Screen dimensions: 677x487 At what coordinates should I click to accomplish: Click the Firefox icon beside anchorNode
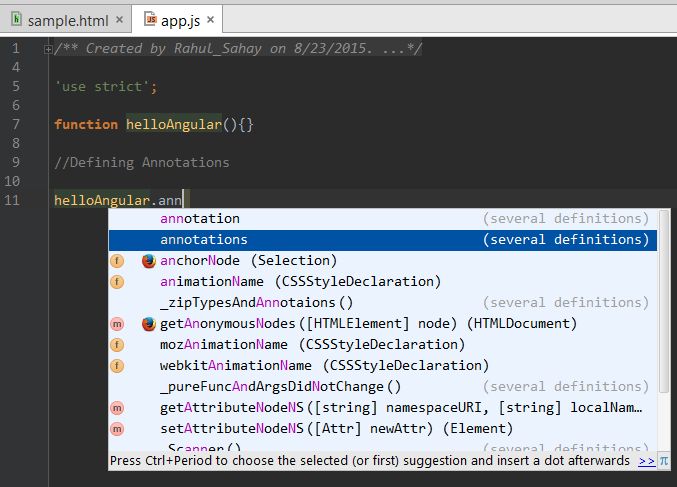pos(149,261)
